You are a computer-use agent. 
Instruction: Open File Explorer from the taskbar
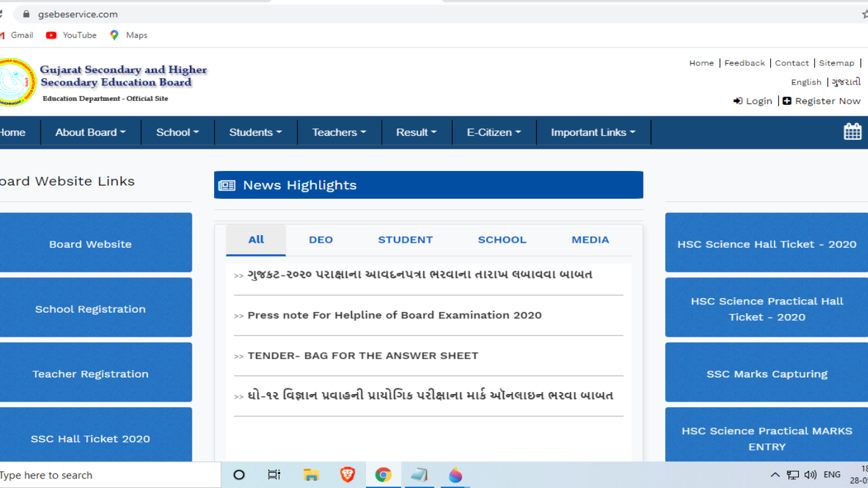point(311,475)
